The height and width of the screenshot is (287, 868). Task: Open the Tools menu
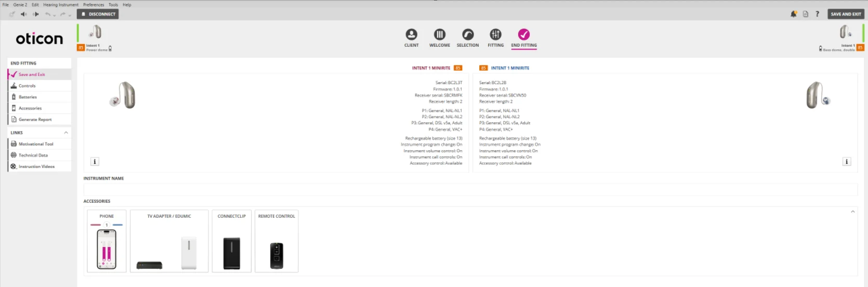[113, 5]
